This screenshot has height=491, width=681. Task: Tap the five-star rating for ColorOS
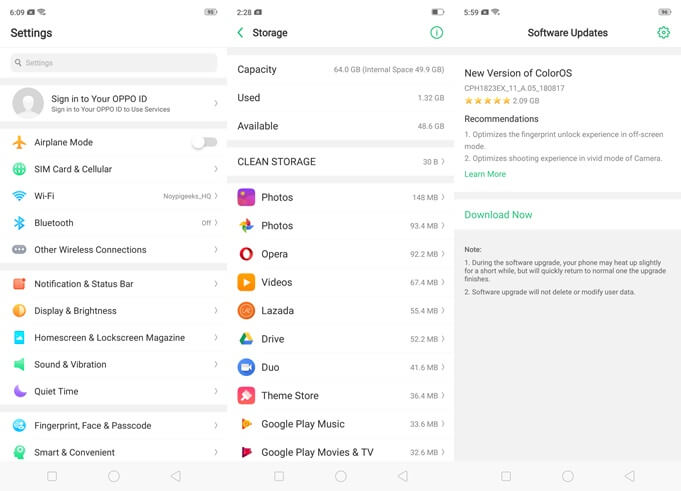(487, 101)
